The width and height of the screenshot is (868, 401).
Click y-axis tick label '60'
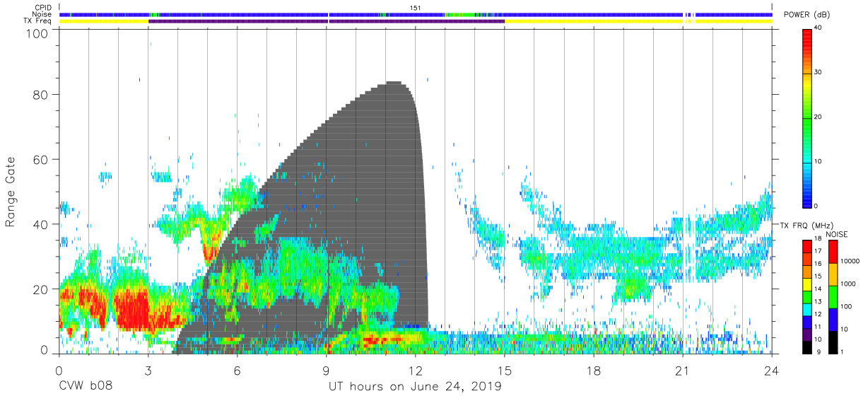(41, 160)
